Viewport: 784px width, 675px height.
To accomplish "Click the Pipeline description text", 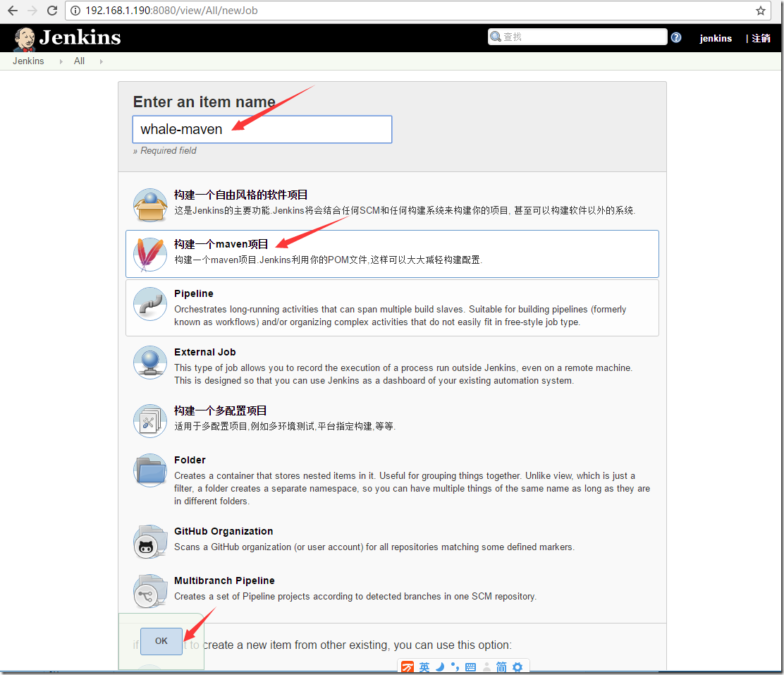I will [400, 316].
